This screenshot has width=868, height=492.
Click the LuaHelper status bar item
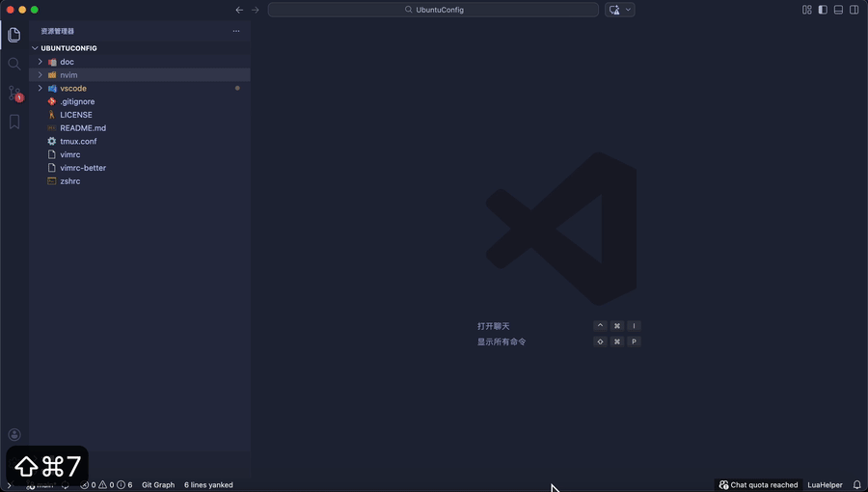click(825, 485)
